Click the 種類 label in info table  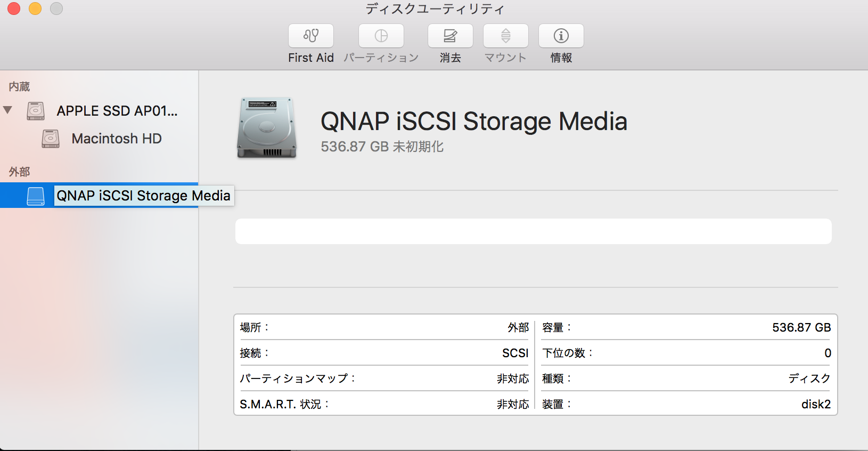tap(556, 378)
